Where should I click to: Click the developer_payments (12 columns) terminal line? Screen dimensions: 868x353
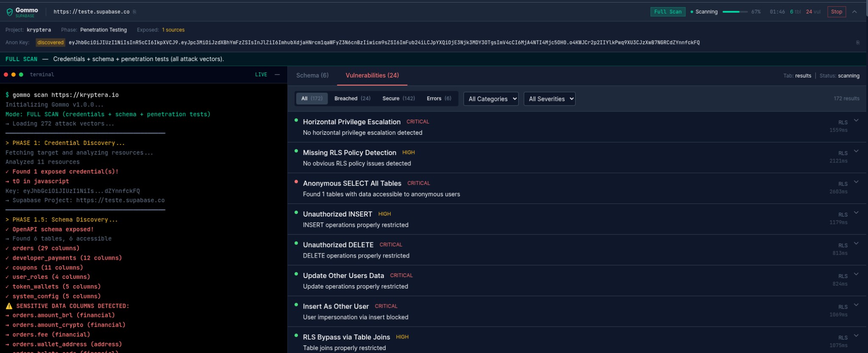tap(64, 258)
